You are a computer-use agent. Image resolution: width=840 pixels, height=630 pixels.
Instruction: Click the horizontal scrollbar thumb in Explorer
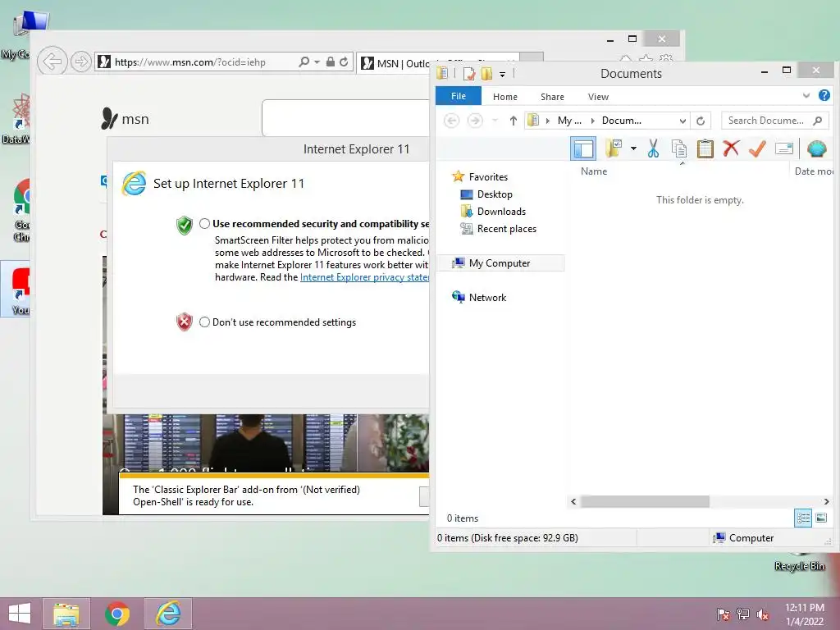(645, 501)
